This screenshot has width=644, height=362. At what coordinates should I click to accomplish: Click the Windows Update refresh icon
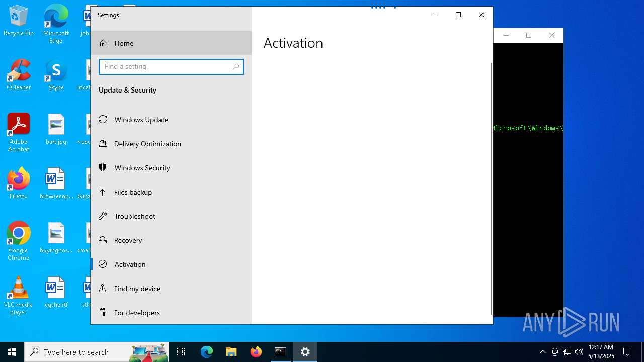pos(103,119)
